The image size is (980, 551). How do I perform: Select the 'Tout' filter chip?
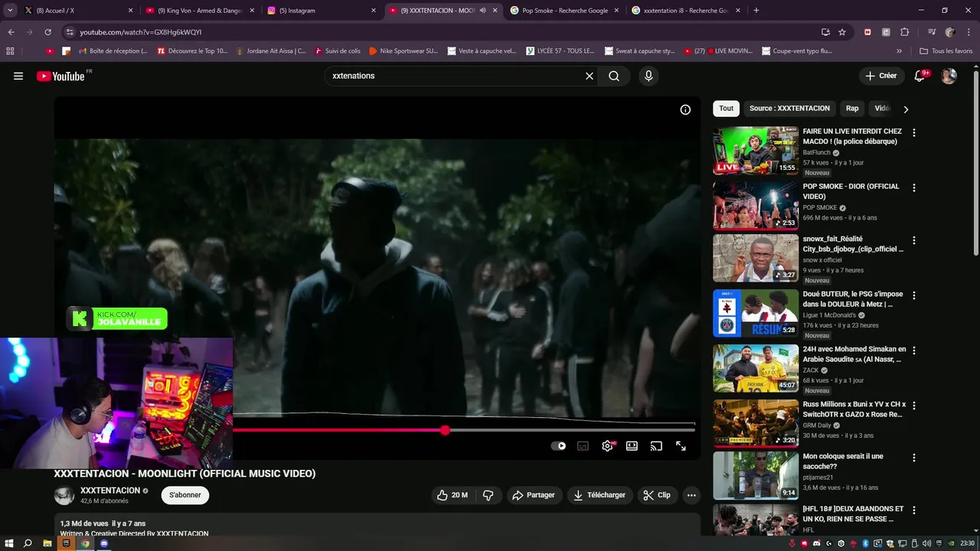tap(726, 109)
